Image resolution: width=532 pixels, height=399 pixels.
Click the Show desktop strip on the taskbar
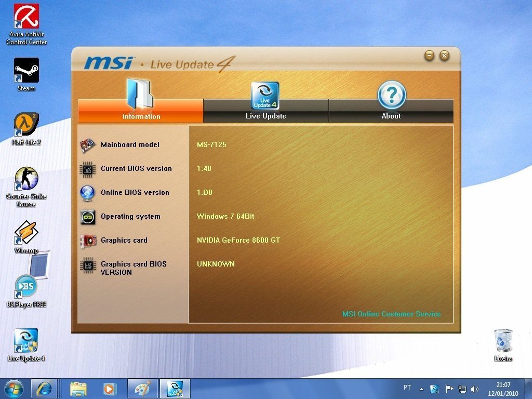click(x=529, y=389)
